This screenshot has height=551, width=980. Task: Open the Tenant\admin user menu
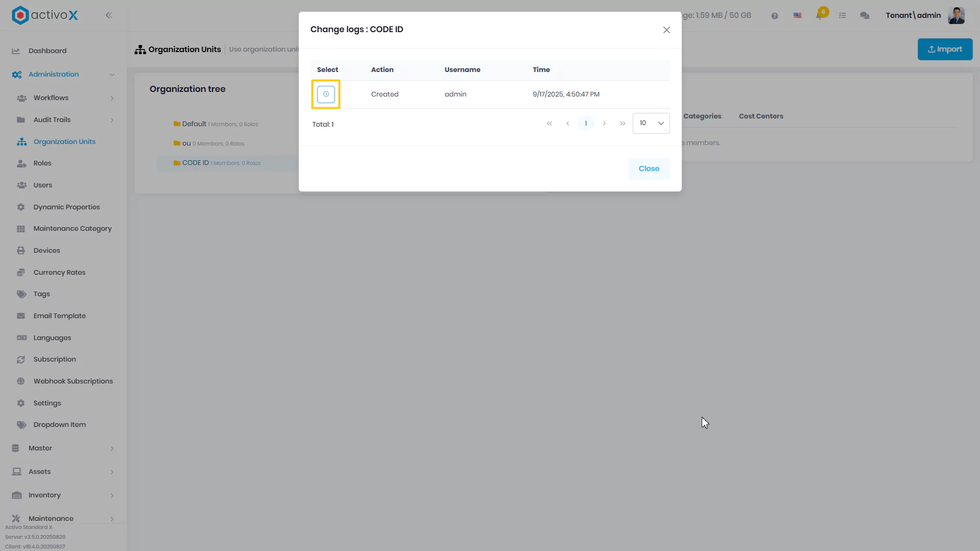pyautogui.click(x=913, y=15)
